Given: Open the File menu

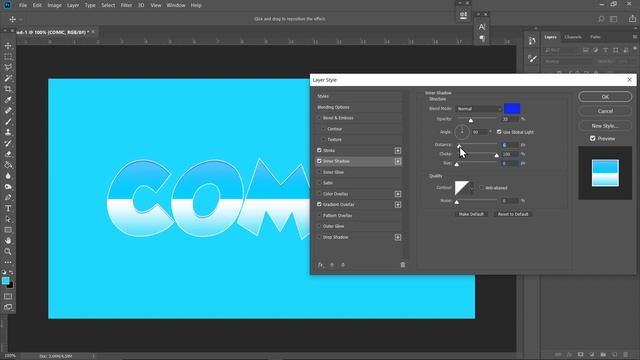Looking at the screenshot, I should 23,5.
